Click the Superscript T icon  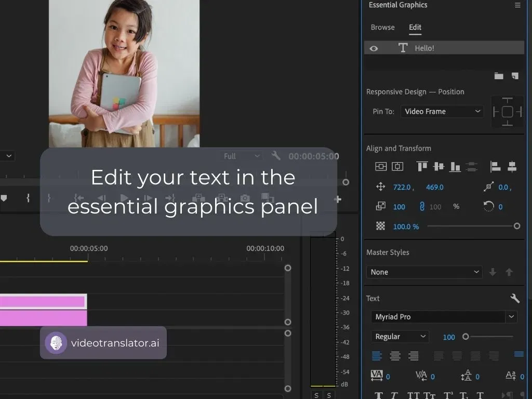tap(448, 395)
